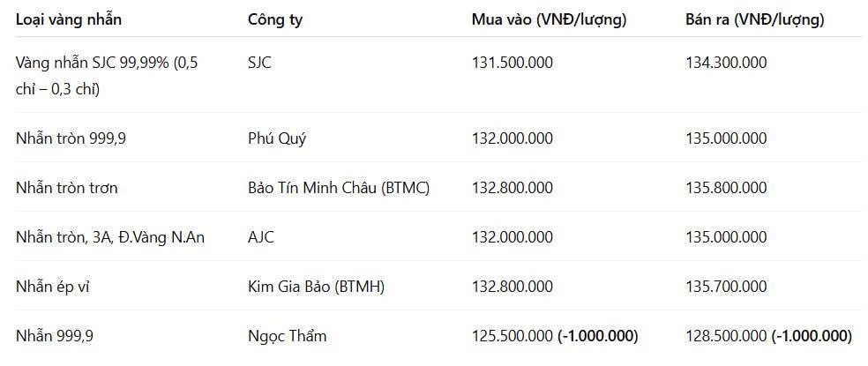Screen dimensions: 868x366
Task: Click SJC sell price 134.300.000
Action: (x=726, y=63)
